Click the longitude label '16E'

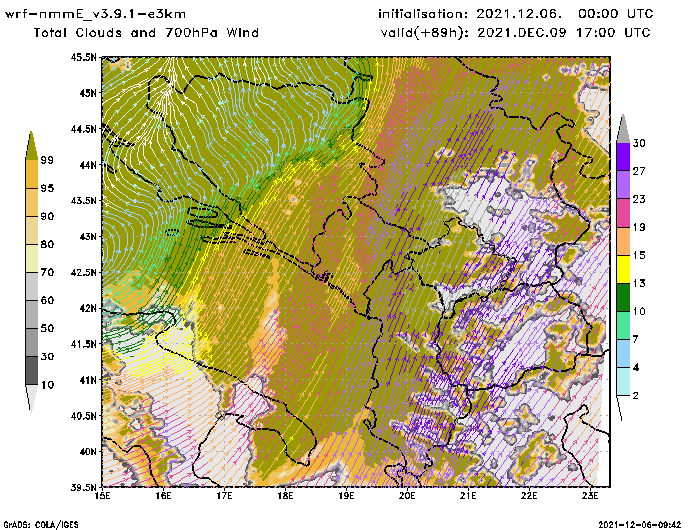click(163, 496)
